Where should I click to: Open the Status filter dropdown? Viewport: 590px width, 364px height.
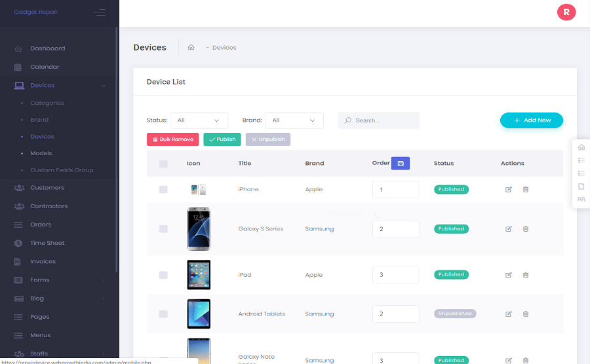[199, 120]
